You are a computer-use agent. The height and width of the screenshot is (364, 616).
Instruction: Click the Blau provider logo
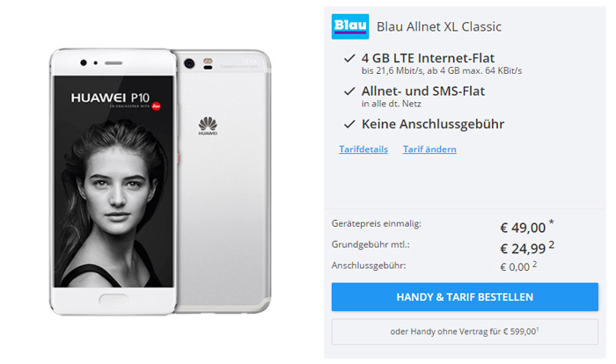350,26
